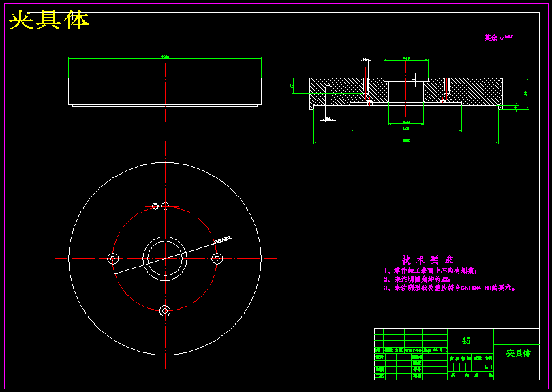
Task: Click the overall height dimension right of section view
Action: (525, 93)
